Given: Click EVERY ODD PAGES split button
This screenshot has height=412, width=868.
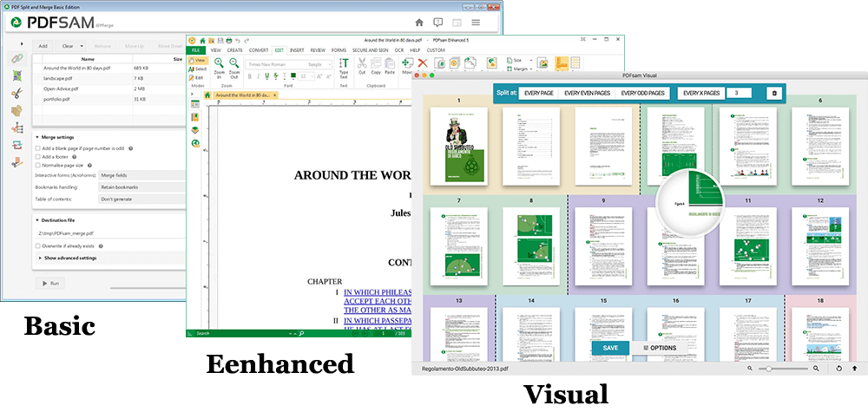Looking at the screenshot, I should tap(642, 93).
